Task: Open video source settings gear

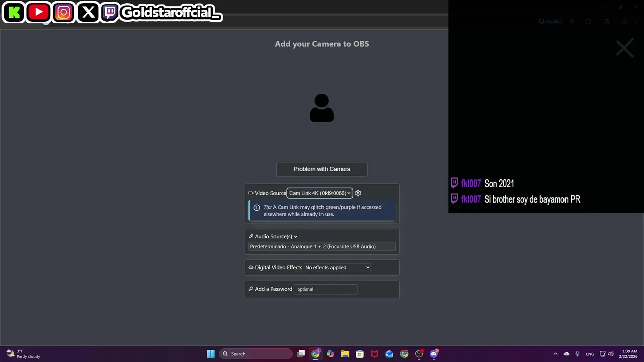Action: 358,193
